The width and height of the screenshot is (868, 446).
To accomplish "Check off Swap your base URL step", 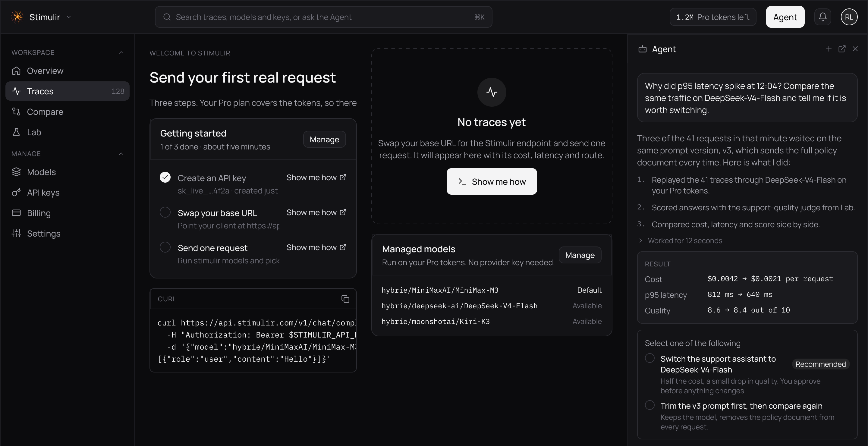I will (x=165, y=212).
